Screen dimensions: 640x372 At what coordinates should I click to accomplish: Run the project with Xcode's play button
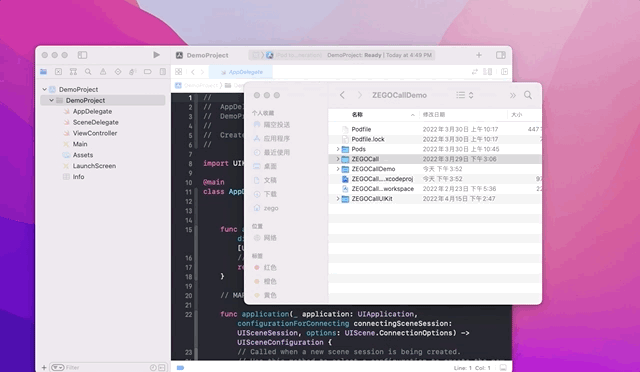(156, 55)
